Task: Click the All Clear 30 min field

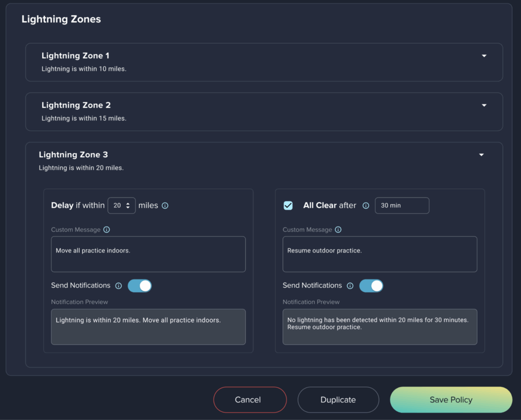Action: click(402, 206)
